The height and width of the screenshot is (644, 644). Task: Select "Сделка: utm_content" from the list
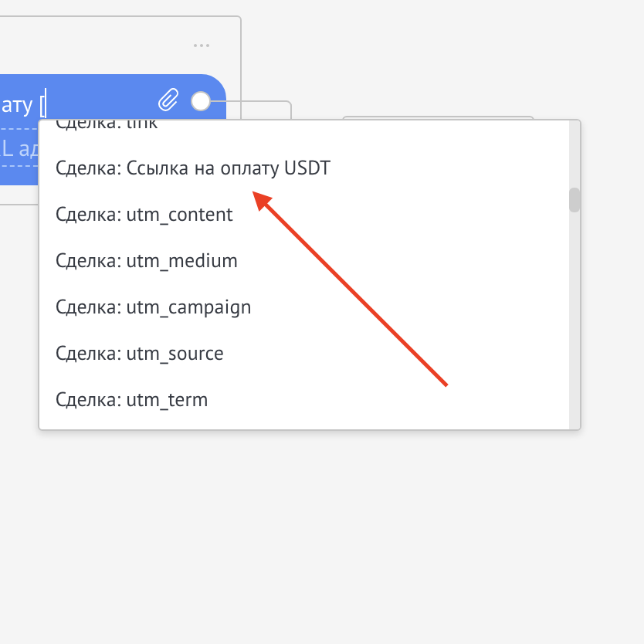point(144,215)
